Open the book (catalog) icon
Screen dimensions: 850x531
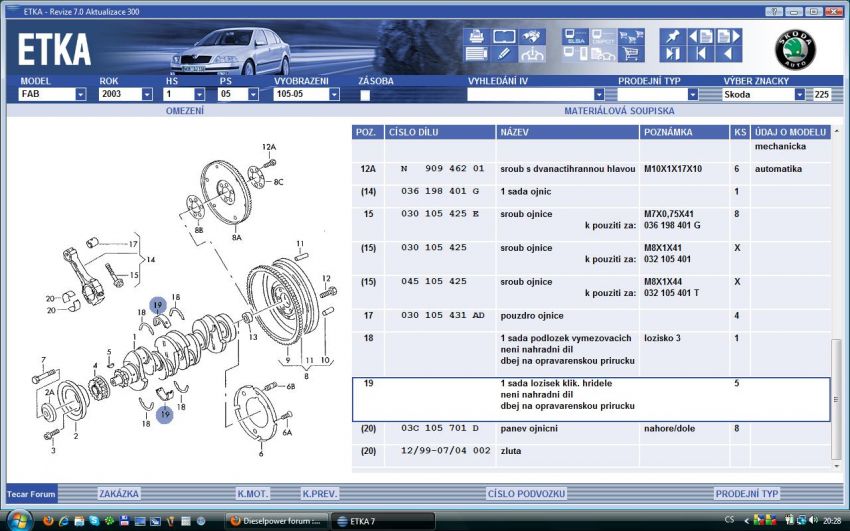click(504, 36)
